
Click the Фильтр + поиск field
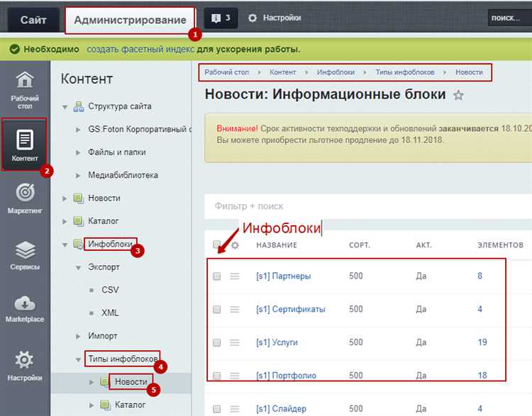[x=368, y=206]
